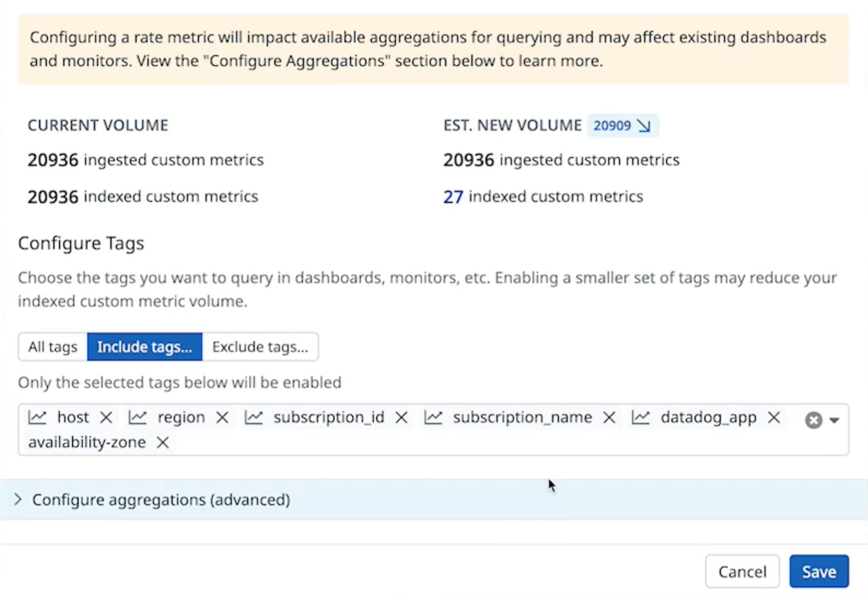Screen dimensions: 868x601
Task: Select the All tags option
Action: point(53,347)
